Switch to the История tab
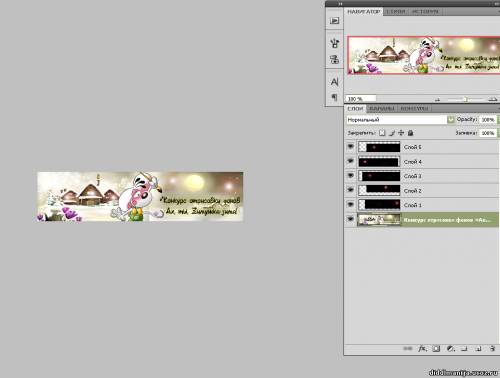 (x=425, y=12)
